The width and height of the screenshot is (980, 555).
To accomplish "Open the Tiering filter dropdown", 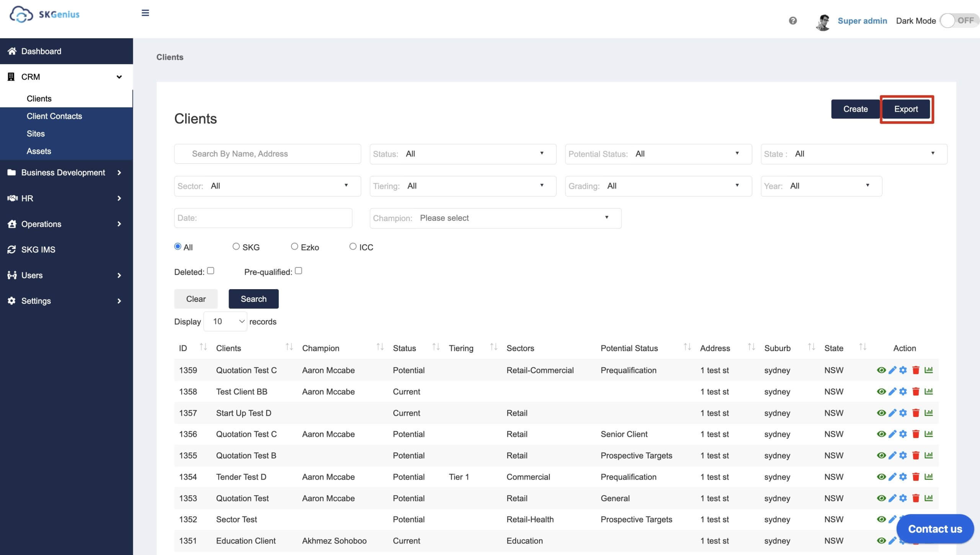I will pyautogui.click(x=463, y=186).
